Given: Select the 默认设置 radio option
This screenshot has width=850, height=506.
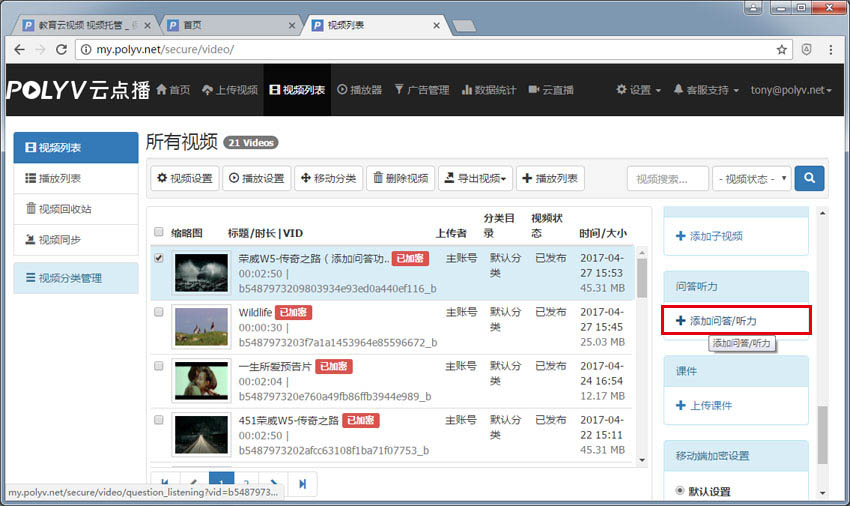Looking at the screenshot, I should point(680,491).
